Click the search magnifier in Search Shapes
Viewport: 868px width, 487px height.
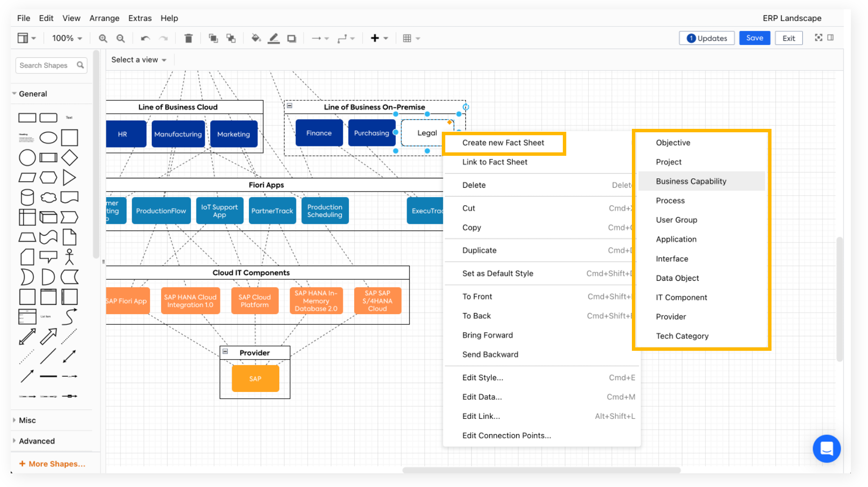click(x=80, y=65)
